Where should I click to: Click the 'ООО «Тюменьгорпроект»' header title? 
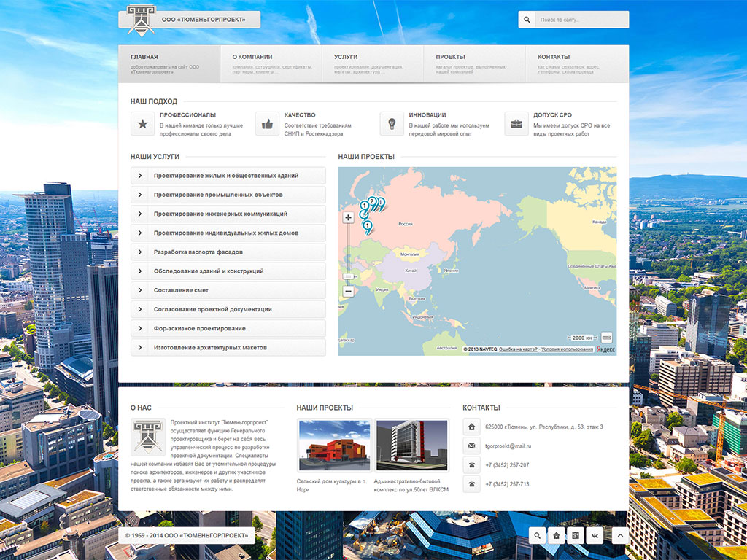(x=204, y=20)
